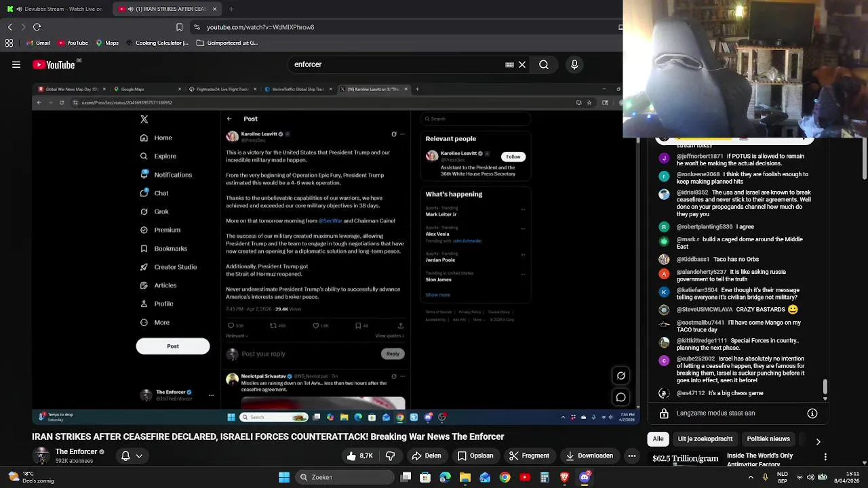Open the Maps bookmark
868x488 pixels.
[107, 43]
